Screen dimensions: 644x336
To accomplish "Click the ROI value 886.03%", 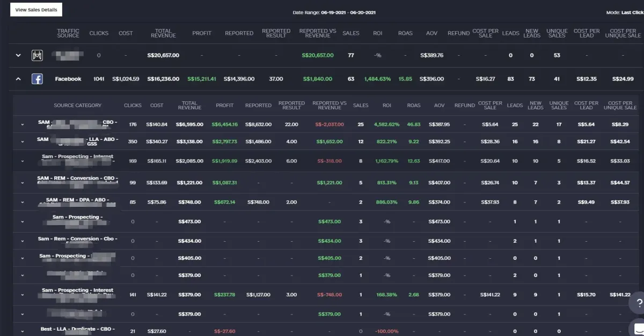I will pyautogui.click(x=387, y=202).
